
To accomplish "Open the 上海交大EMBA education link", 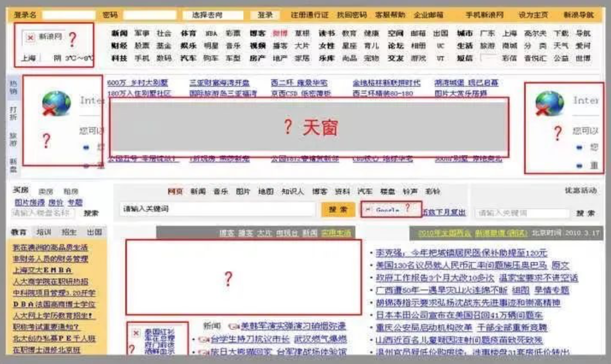I will tap(42, 270).
